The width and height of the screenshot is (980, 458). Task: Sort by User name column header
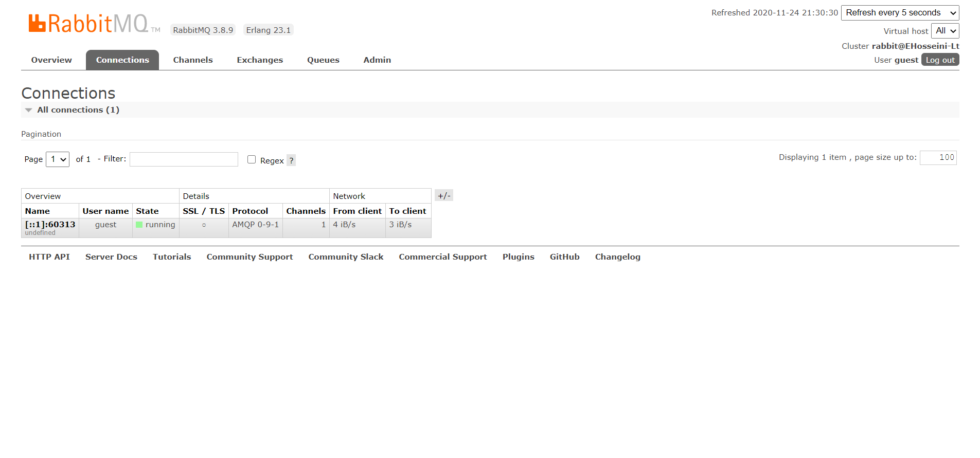105,211
